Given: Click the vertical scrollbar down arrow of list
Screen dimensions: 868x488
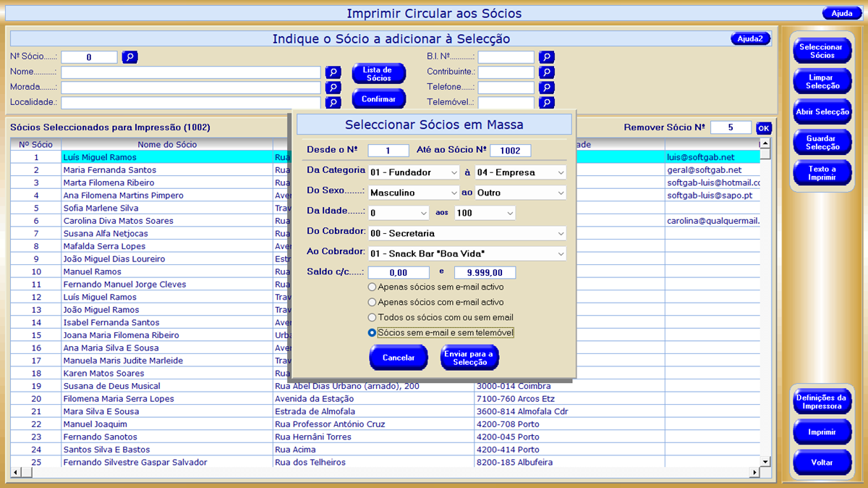Looking at the screenshot, I should [x=765, y=462].
